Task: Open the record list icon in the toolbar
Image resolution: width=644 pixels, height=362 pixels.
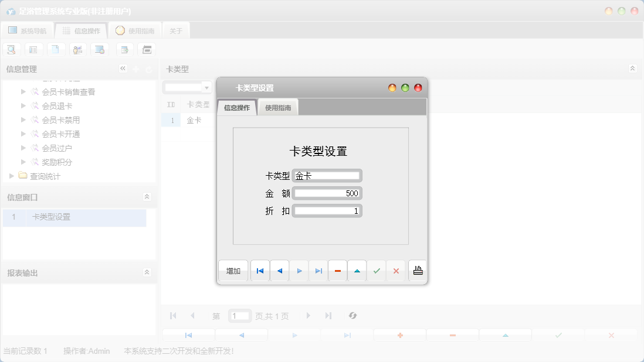Action: coord(33,49)
